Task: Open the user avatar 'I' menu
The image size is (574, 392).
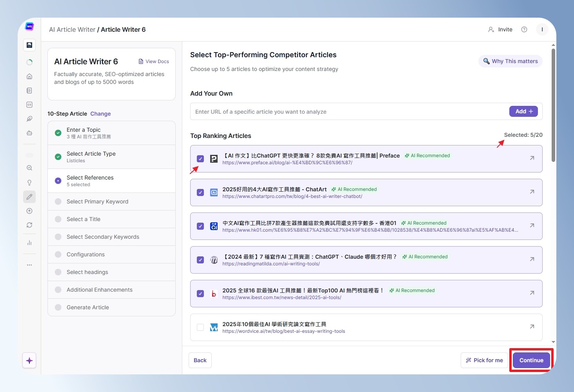Action: point(542,29)
